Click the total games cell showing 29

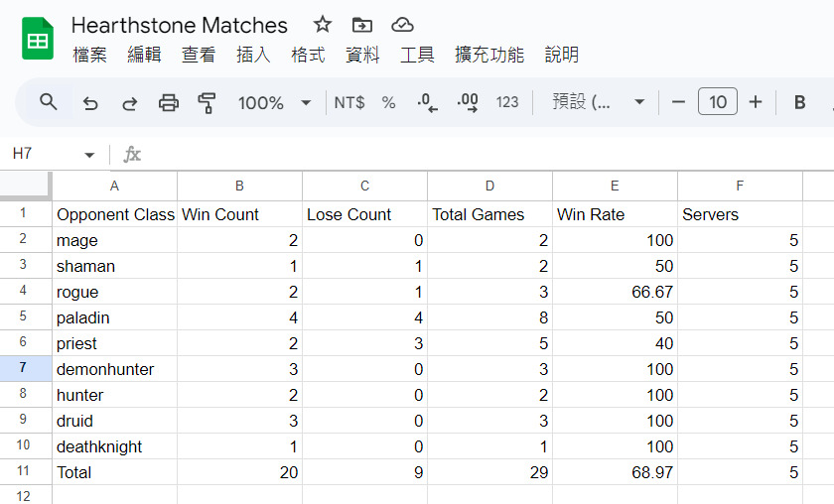tap(489, 472)
